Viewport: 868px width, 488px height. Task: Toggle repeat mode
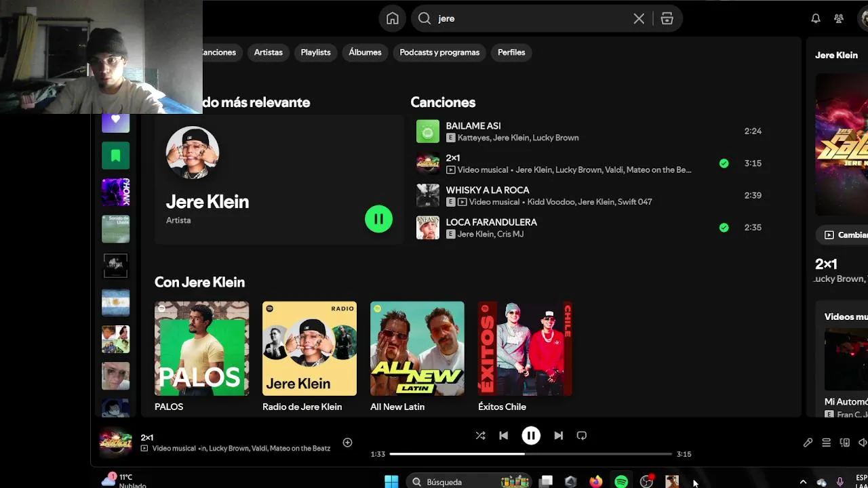click(x=581, y=436)
